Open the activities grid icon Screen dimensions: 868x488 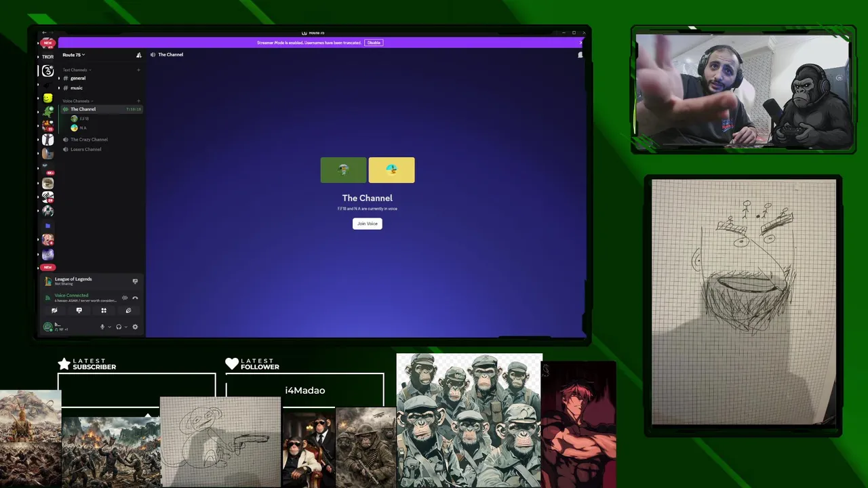coord(104,310)
